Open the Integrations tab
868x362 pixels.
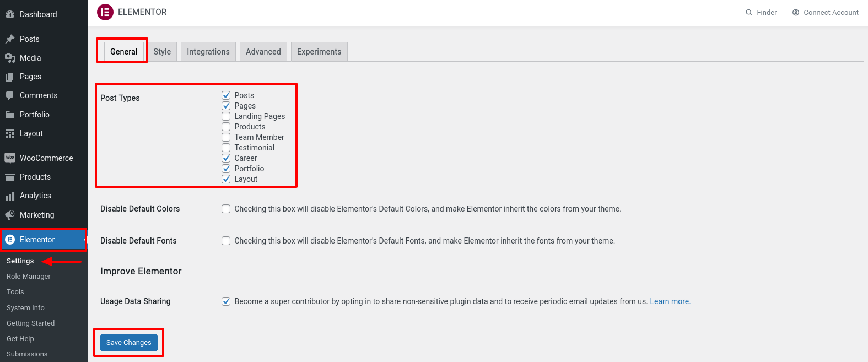[208, 52]
